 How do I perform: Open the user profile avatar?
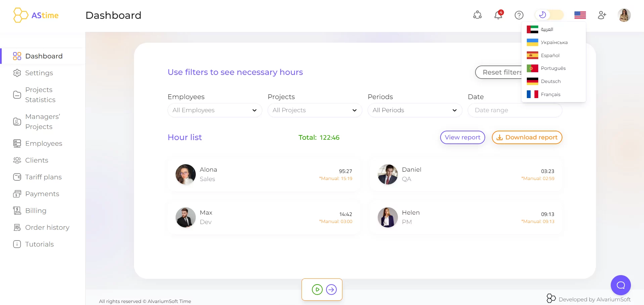pos(624,15)
